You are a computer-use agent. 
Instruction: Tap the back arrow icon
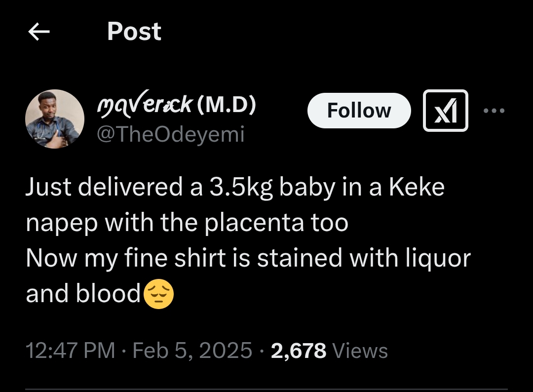[x=39, y=32]
